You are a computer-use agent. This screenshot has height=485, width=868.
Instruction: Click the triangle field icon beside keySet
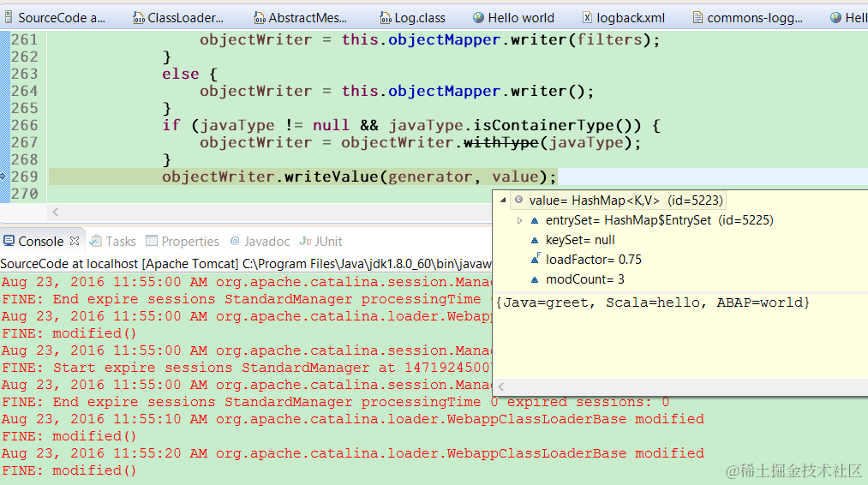534,240
